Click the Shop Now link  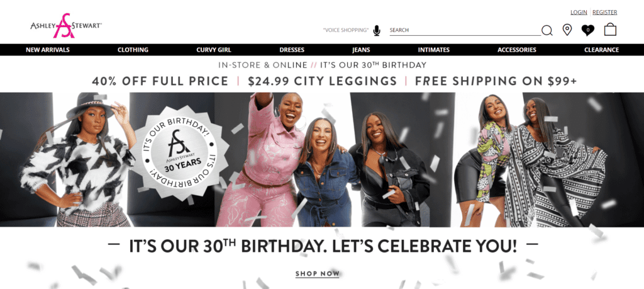click(318, 274)
